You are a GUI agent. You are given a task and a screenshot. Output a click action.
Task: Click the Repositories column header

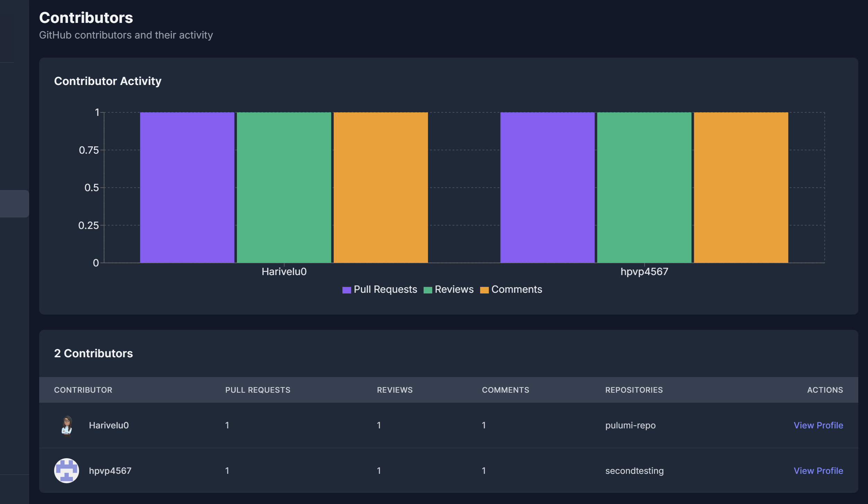[x=634, y=390]
